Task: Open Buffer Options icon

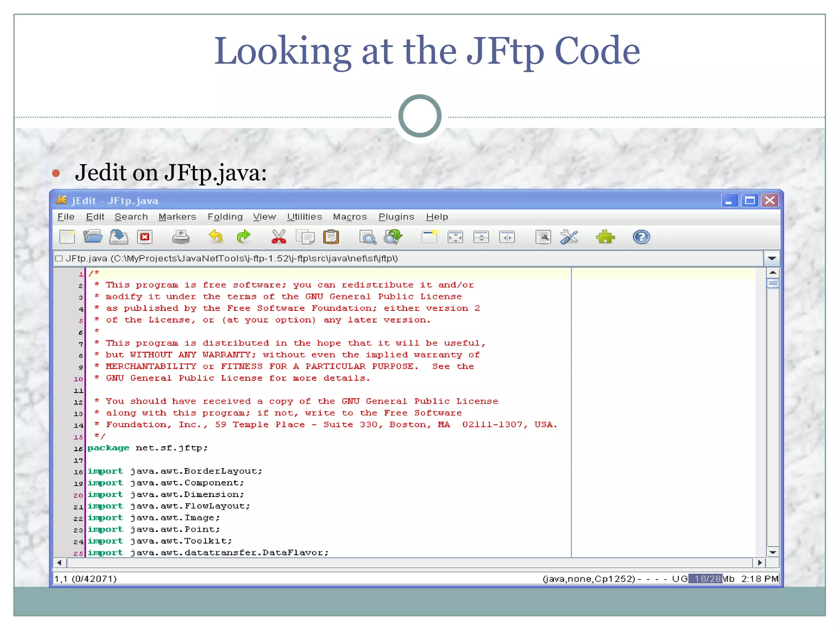Action: 543,237
